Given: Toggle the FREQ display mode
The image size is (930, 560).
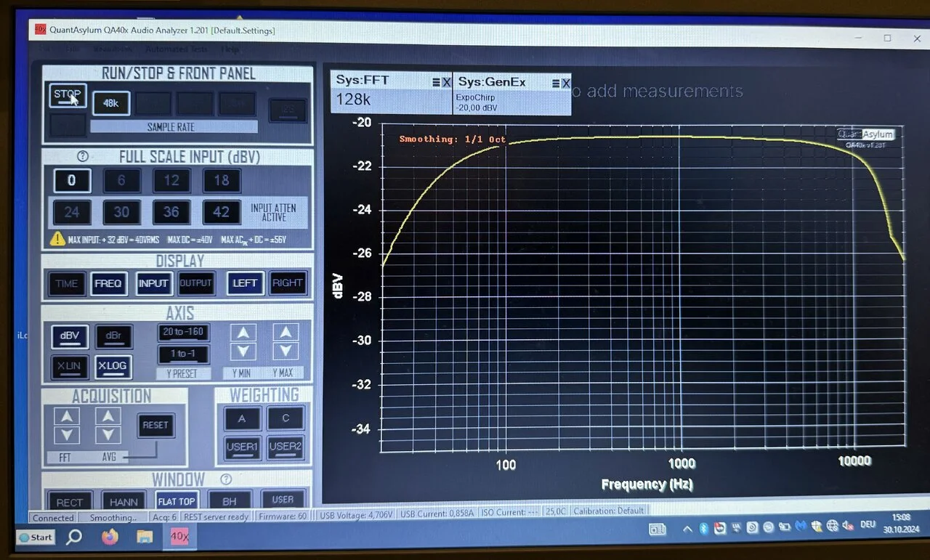Looking at the screenshot, I should (108, 283).
